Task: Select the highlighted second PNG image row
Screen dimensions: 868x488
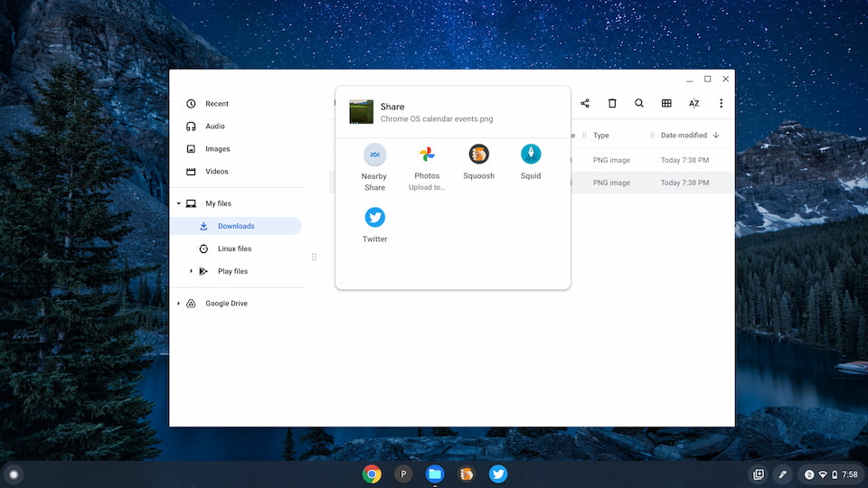Action: coord(652,183)
